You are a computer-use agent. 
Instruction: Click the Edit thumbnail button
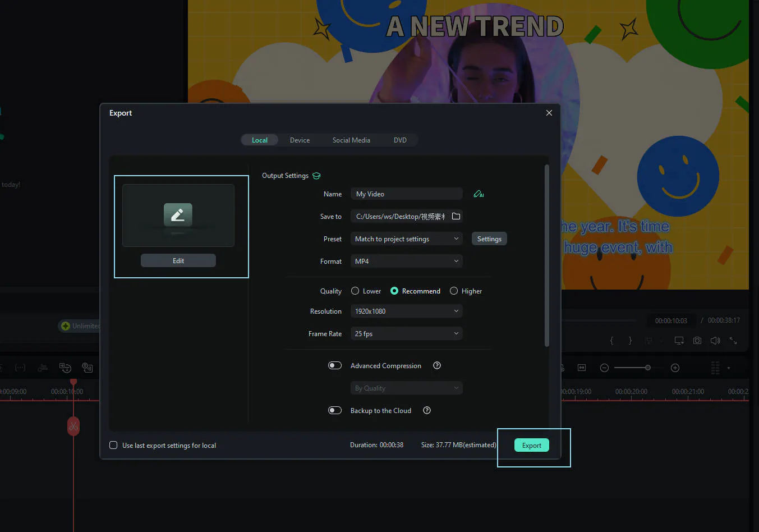(178, 260)
